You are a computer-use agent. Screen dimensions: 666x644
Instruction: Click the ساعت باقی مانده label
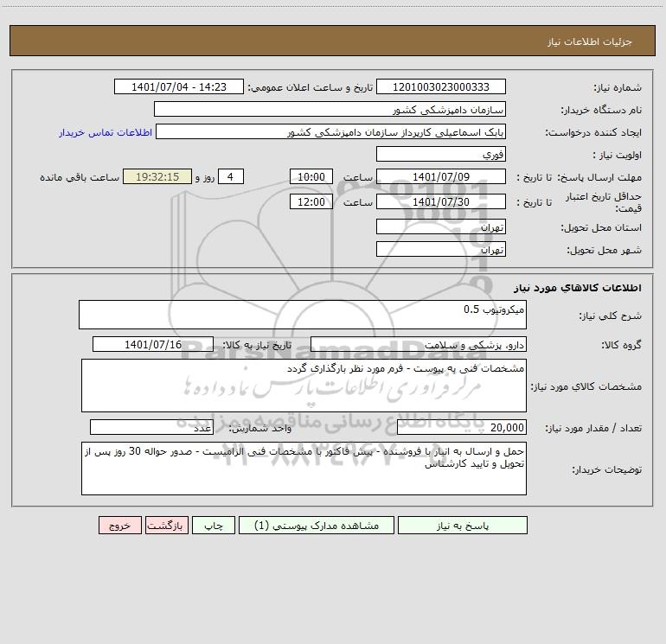[x=80, y=177]
